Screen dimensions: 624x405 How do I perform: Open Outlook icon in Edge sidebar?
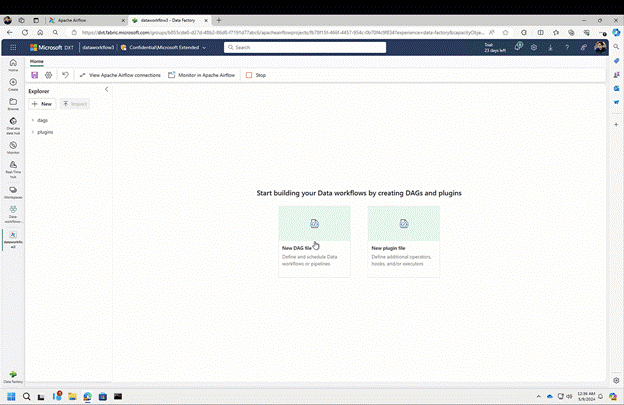click(x=616, y=88)
